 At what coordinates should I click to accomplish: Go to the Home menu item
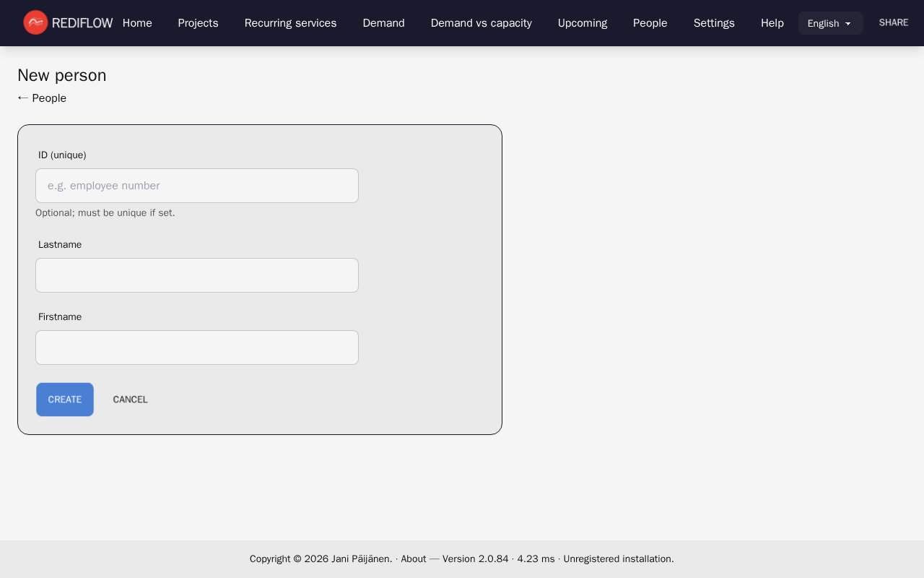137,23
